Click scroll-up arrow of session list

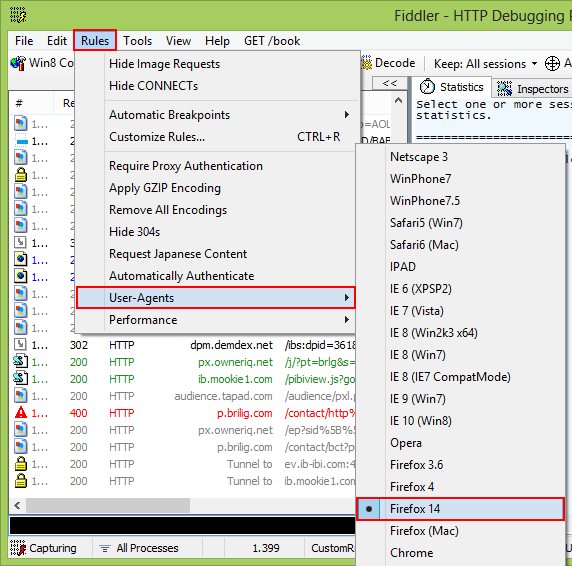[398, 100]
